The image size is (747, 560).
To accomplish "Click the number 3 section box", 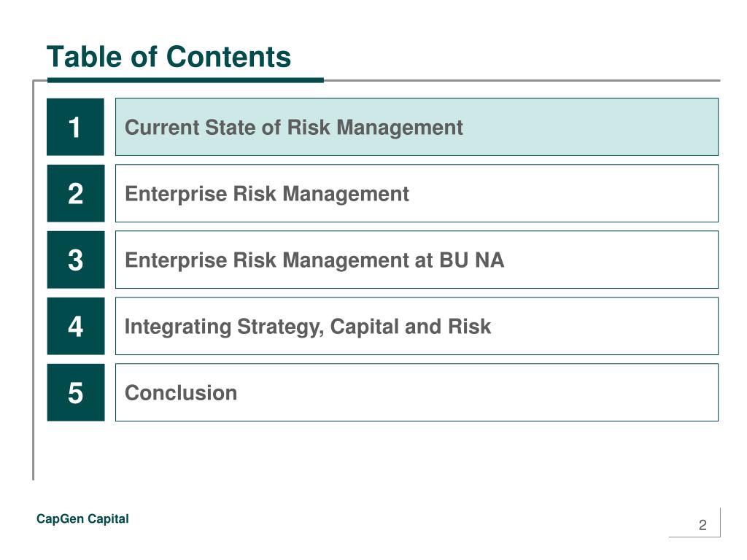I will click(75, 260).
